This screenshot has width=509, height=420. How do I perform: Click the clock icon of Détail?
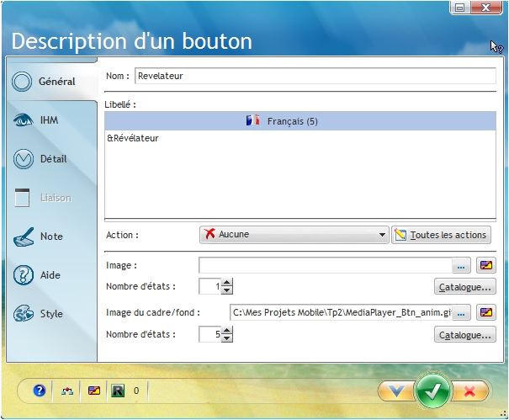pos(23,159)
